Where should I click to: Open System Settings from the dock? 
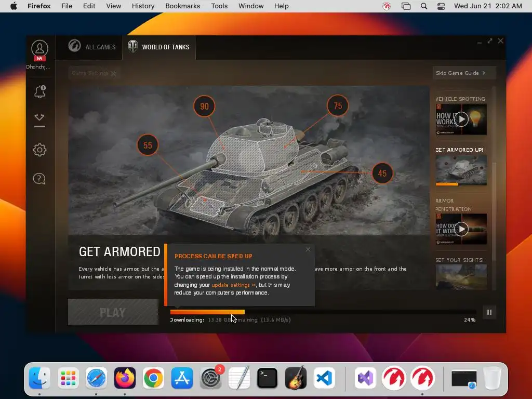(x=211, y=378)
